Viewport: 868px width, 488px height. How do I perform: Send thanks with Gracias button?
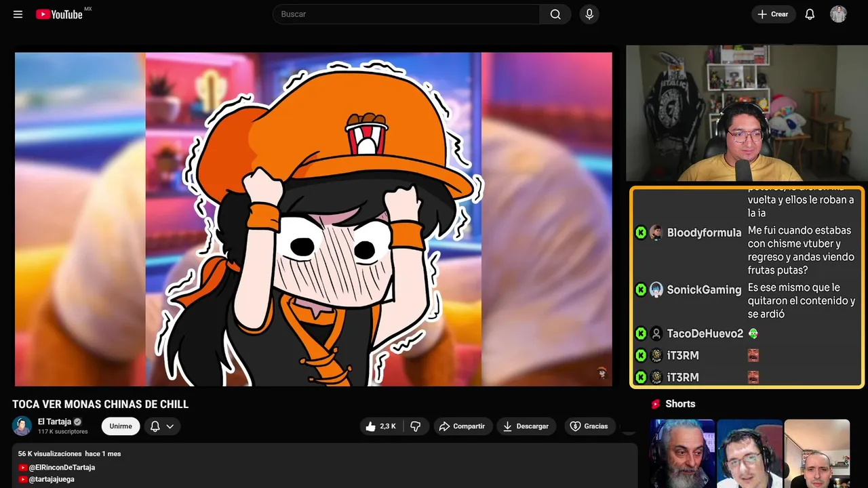tap(589, 426)
